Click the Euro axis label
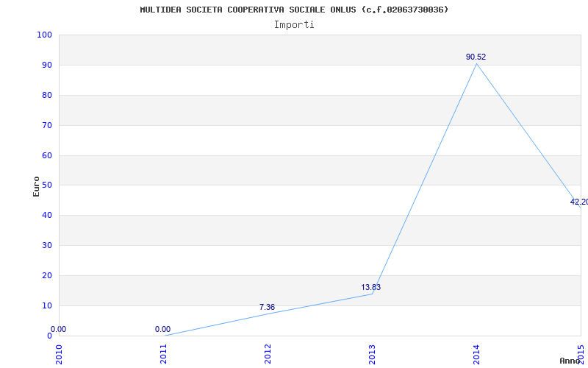Image resolution: width=588 pixels, height=368 pixels. [36, 187]
